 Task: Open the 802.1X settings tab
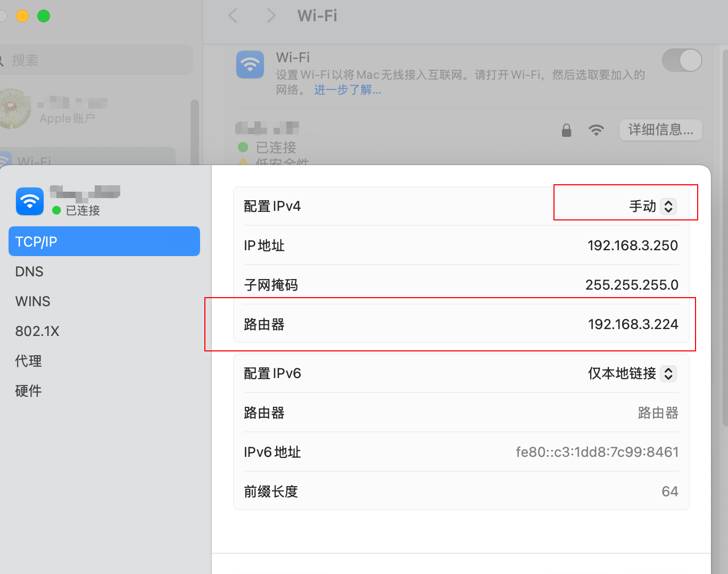coord(37,331)
